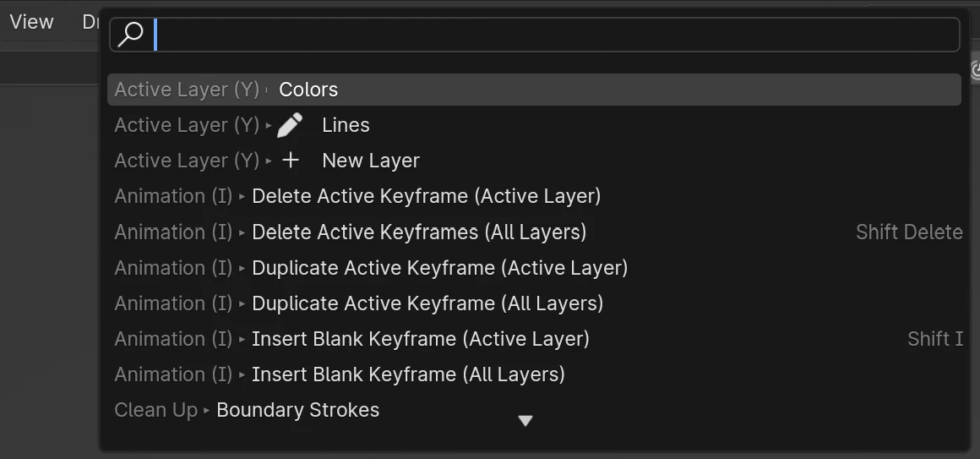980x459 pixels.
Task: Pick Insert Blank Keyframe (All Layers)
Action: coord(408,374)
